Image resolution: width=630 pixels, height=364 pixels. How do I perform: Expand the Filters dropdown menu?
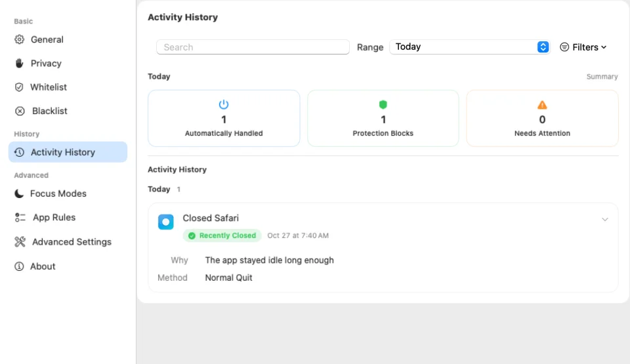583,47
